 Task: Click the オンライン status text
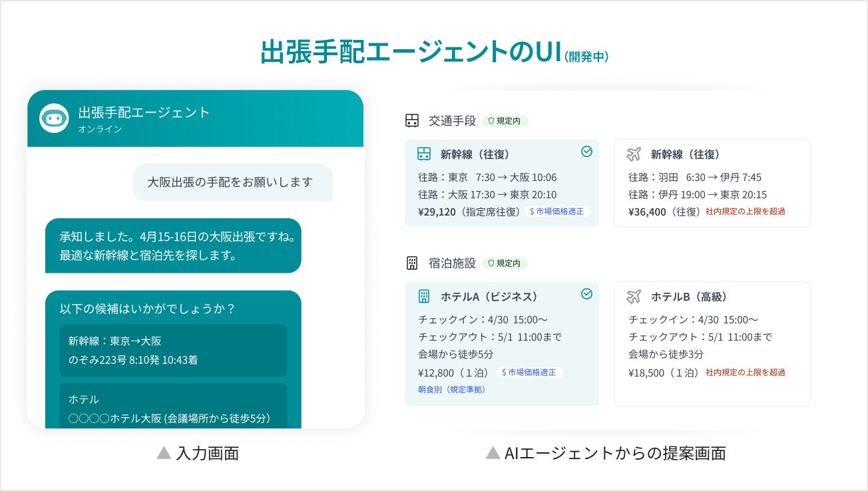click(100, 129)
